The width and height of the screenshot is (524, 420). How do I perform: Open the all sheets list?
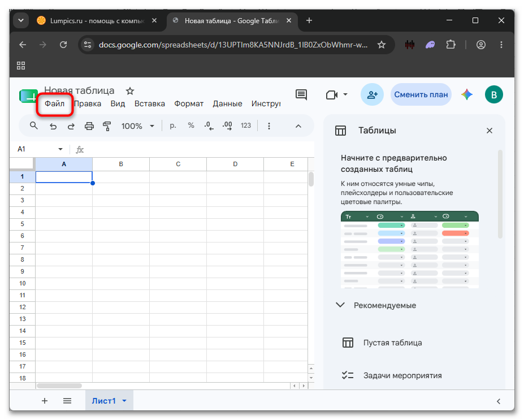tap(67, 401)
